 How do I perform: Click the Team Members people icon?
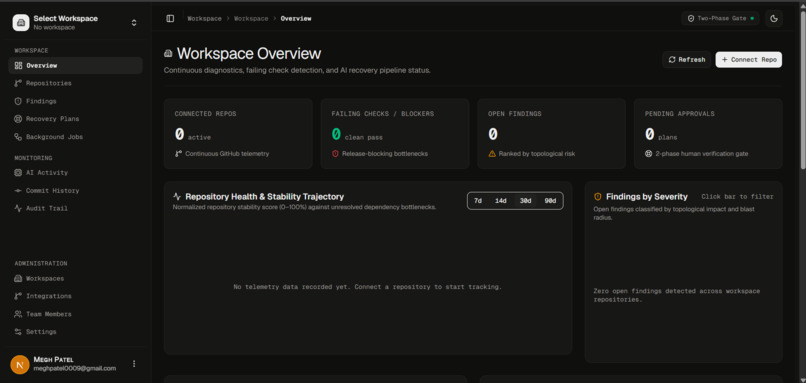[x=19, y=314]
